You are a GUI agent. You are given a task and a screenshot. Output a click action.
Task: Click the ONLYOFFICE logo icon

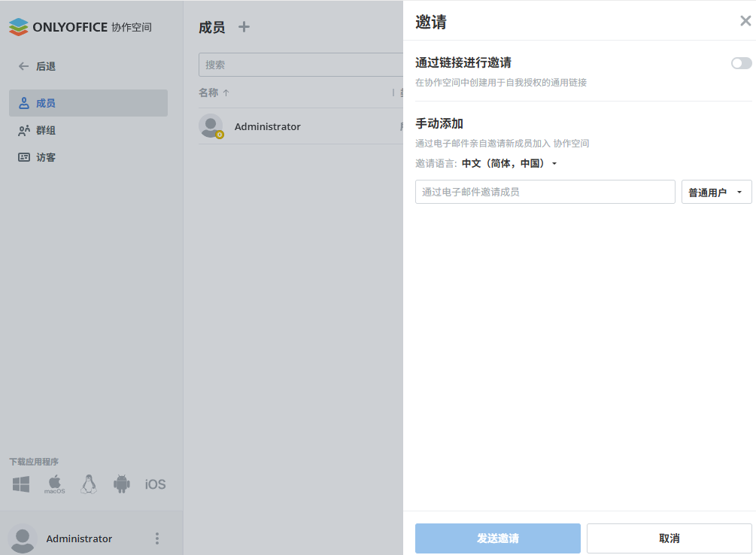click(x=18, y=27)
